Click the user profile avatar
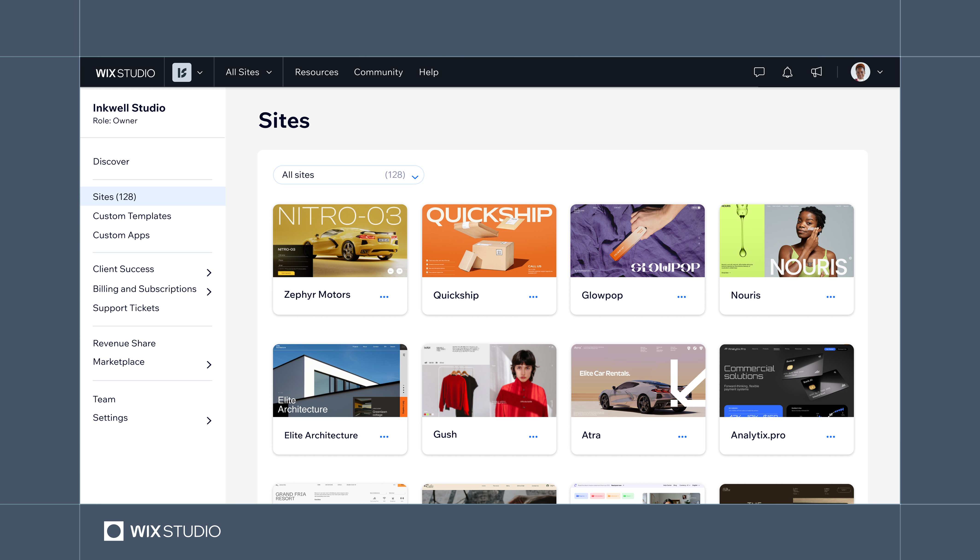980x560 pixels. [x=860, y=72]
